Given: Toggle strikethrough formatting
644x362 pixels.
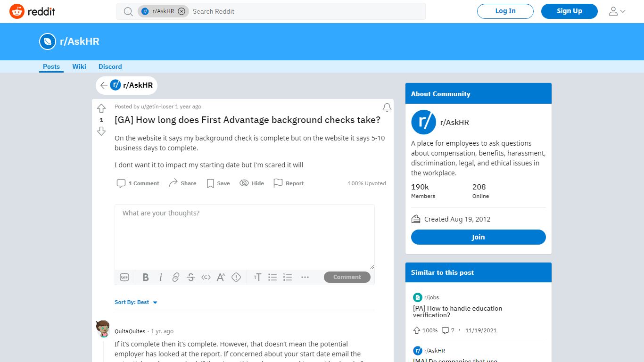Looking at the screenshot, I should coord(191,277).
